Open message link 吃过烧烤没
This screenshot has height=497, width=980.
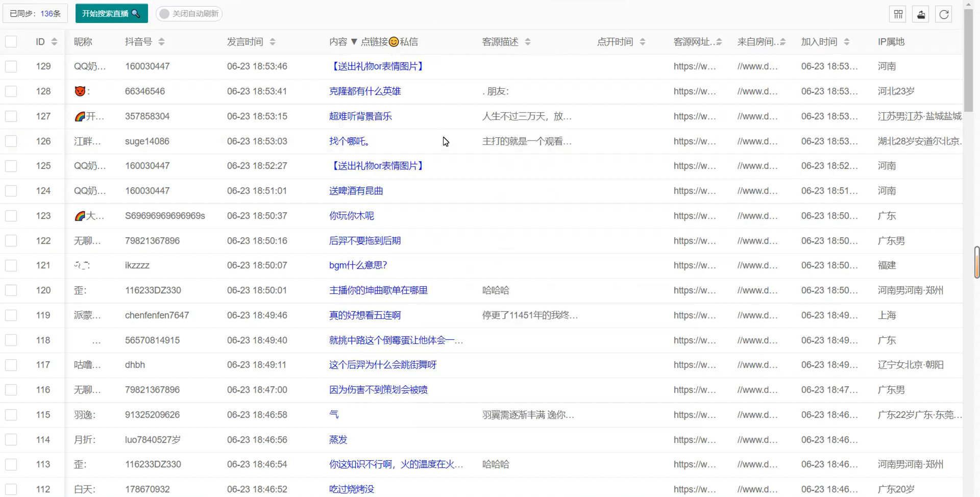coord(352,489)
